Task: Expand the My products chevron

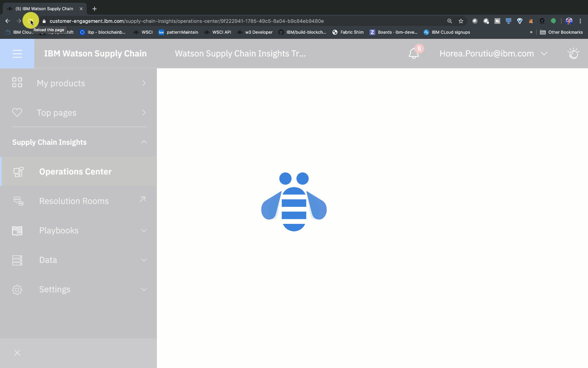Action: click(144, 83)
